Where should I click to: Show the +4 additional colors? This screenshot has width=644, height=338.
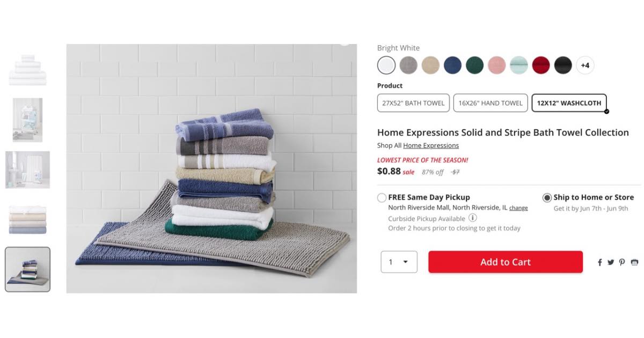(x=585, y=65)
